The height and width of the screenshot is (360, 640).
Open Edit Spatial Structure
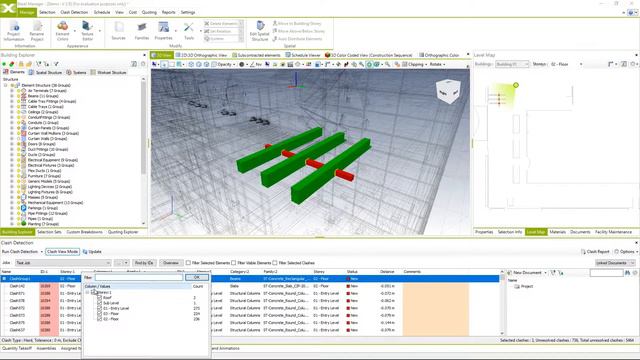pyautogui.click(x=260, y=31)
